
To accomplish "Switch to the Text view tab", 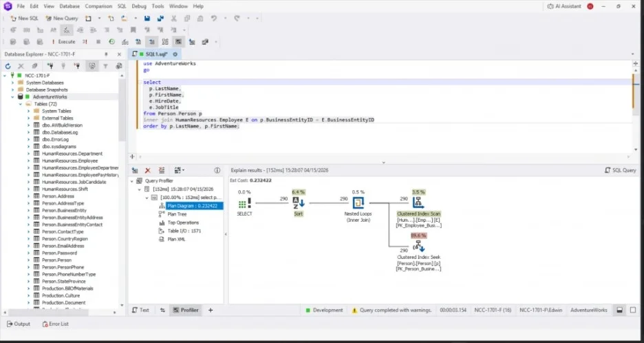I will tap(141, 310).
